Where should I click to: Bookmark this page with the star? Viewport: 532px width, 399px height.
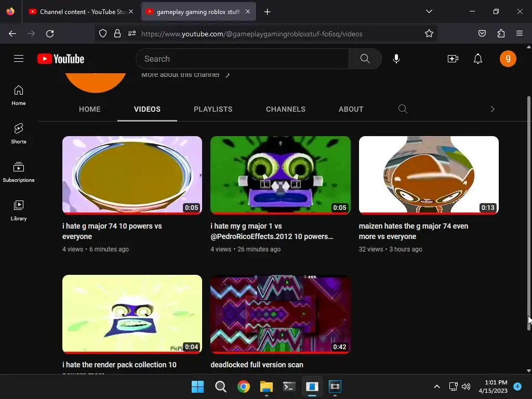(429, 34)
